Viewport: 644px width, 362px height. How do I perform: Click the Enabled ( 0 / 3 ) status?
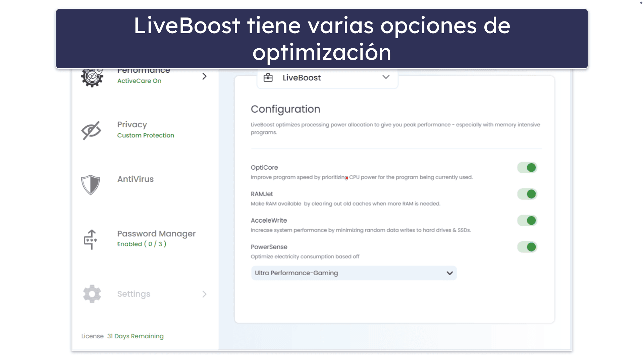point(142,244)
